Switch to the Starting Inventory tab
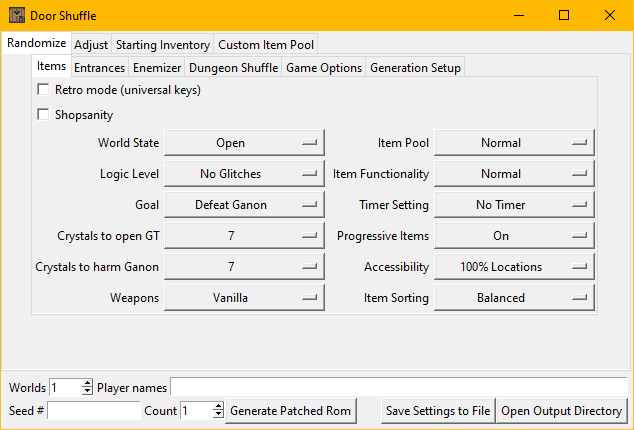This screenshot has height=430, width=634. point(163,45)
